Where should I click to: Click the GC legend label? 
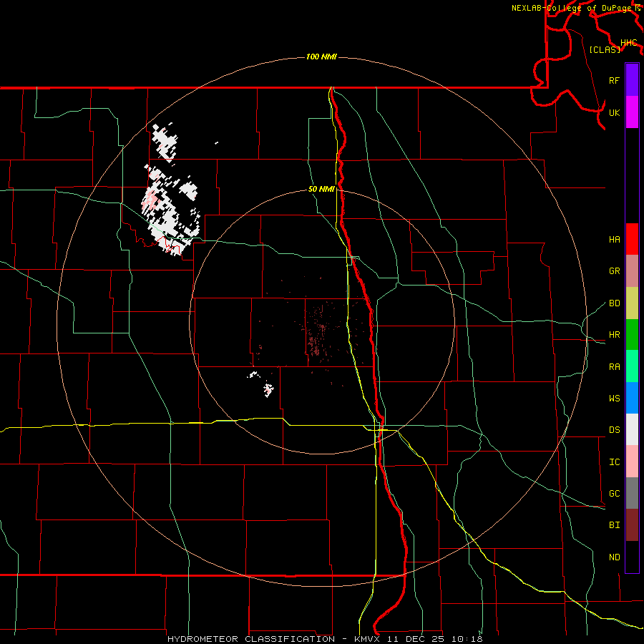(x=614, y=494)
